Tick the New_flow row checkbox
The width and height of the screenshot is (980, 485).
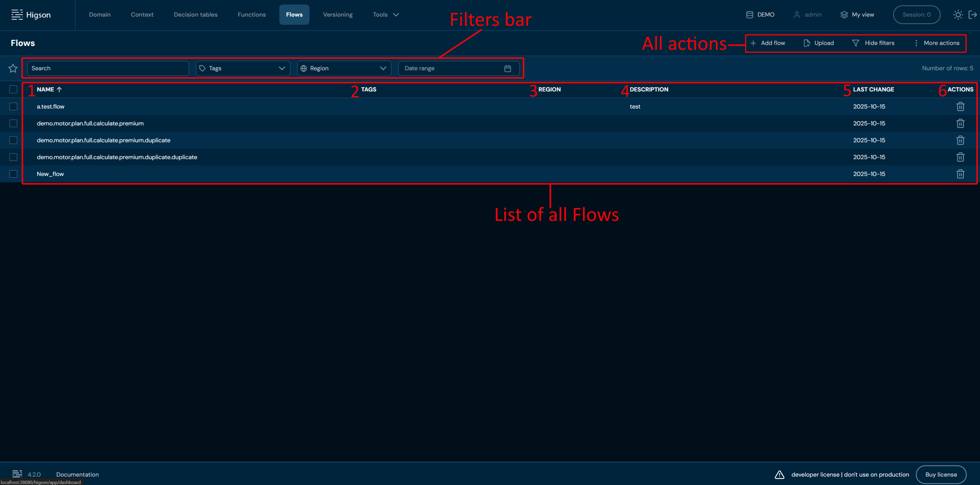click(13, 174)
